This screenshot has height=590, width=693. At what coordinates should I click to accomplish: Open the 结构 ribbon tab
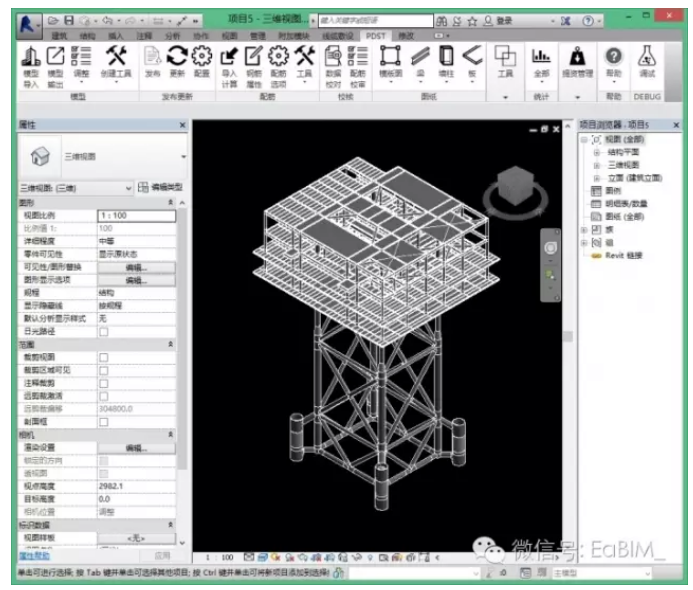click(x=87, y=36)
